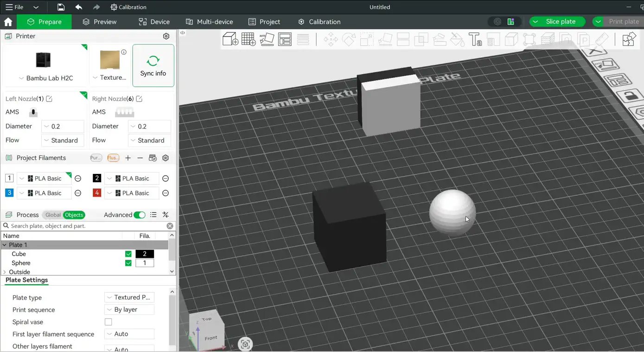Click the object search input field

(87, 226)
